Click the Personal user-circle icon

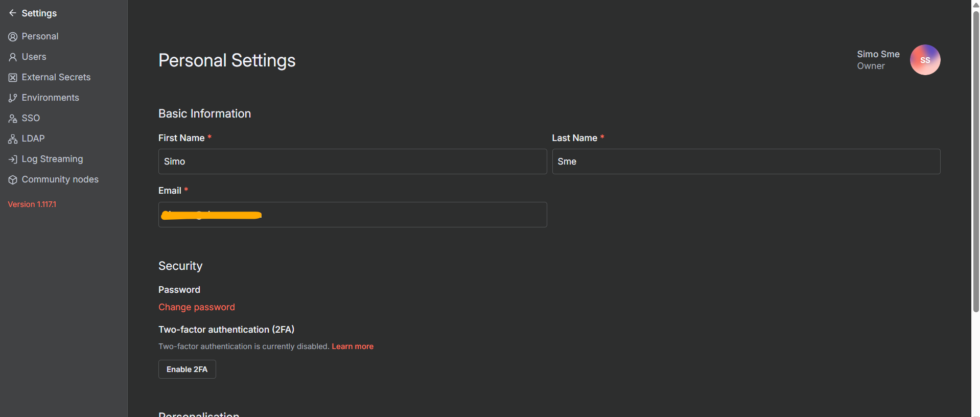tap(13, 37)
